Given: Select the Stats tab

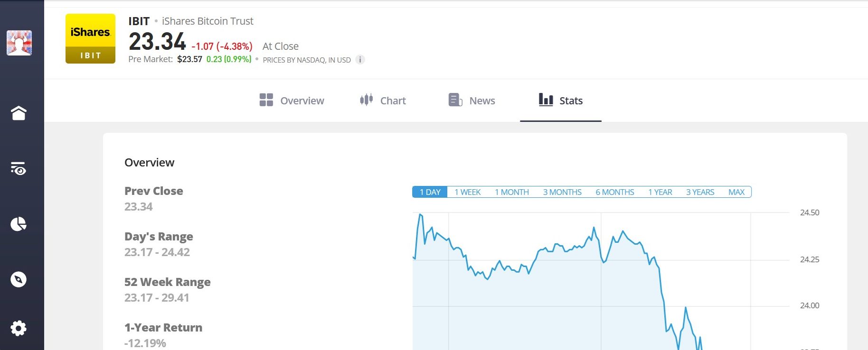Looking at the screenshot, I should pyautogui.click(x=561, y=100).
